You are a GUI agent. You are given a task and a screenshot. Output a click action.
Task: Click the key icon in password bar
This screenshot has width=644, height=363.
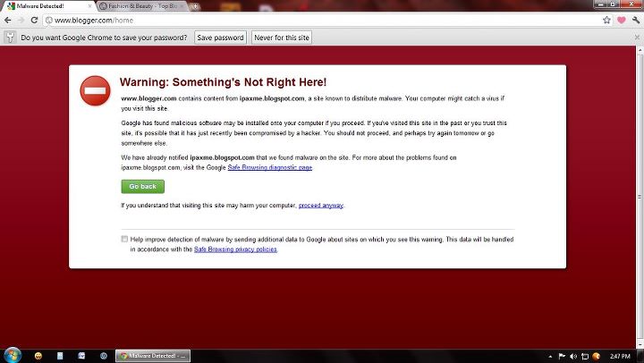coord(10,38)
